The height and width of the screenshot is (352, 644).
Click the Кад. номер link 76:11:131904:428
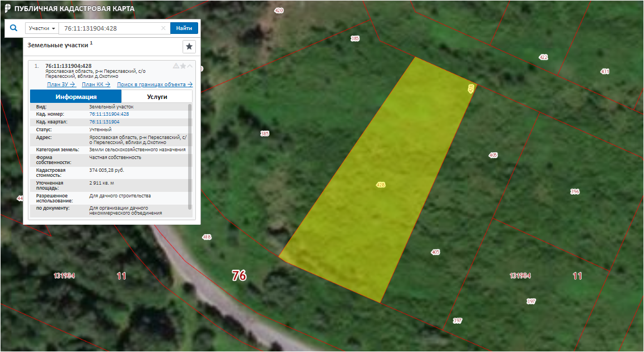pyautogui.click(x=109, y=114)
